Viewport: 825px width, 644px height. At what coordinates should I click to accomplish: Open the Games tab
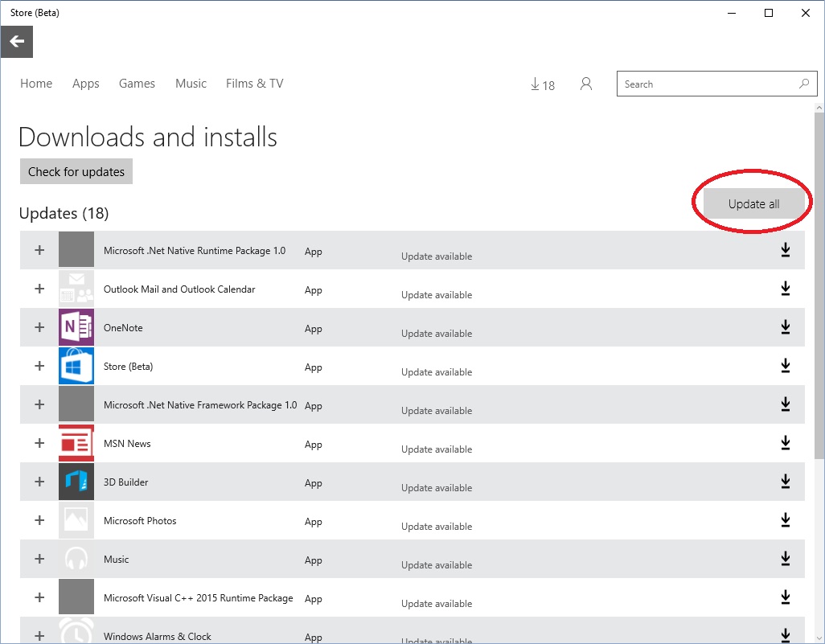click(137, 83)
